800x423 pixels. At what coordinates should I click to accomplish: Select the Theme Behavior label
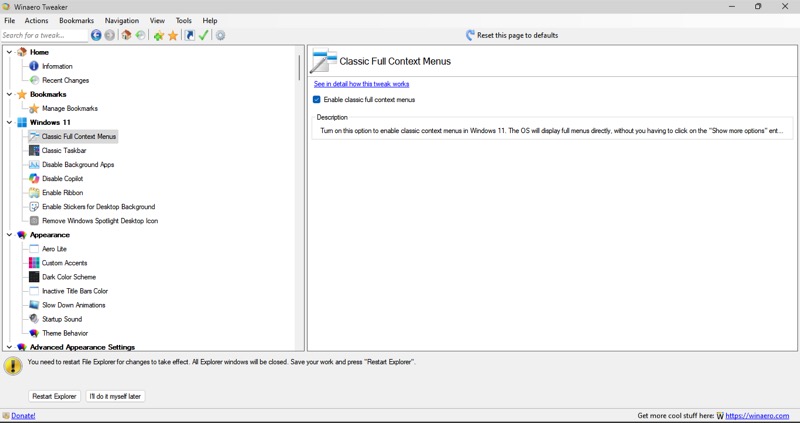65,333
